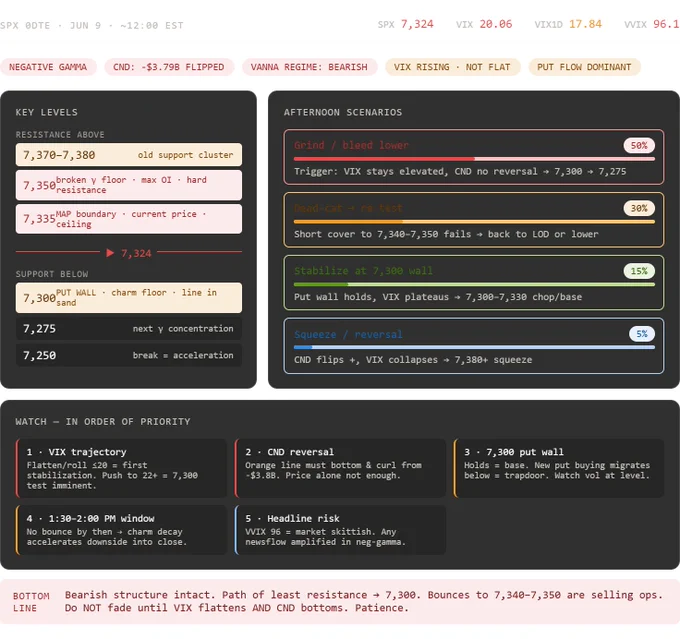680x639 pixels.
Task: Click the red Grind scenario progress bar
Action: (x=474, y=159)
